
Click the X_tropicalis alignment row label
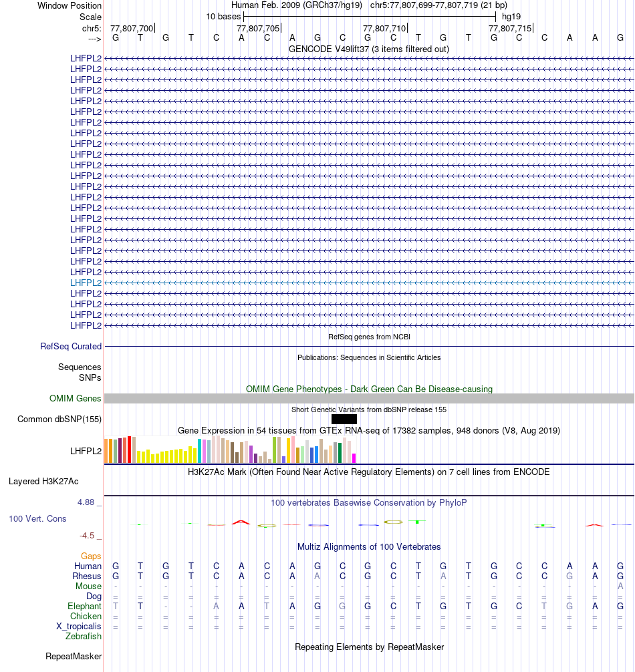point(79,627)
